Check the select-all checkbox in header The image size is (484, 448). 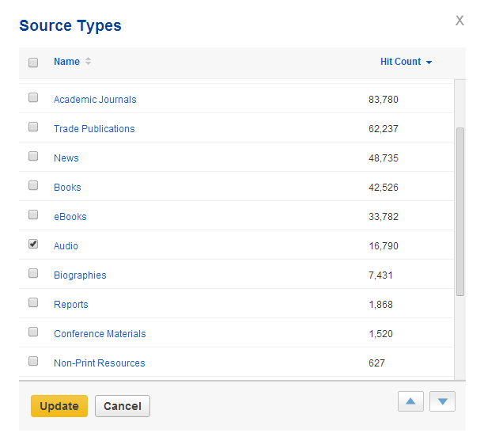pyautogui.click(x=33, y=63)
